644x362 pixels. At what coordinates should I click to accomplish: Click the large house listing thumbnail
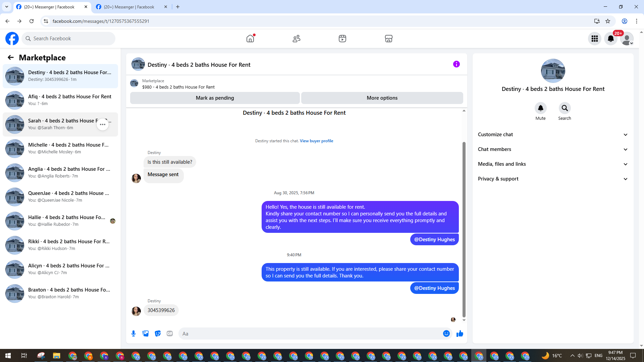coord(553,71)
